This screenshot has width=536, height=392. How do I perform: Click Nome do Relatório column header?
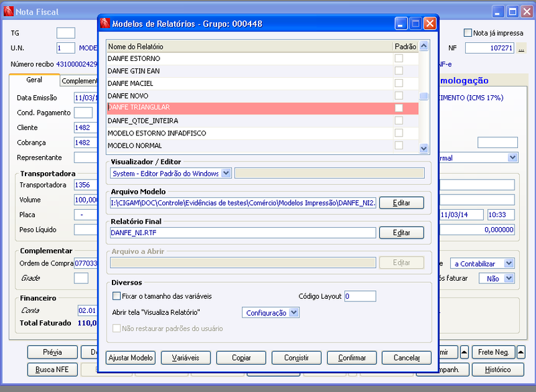click(249, 46)
